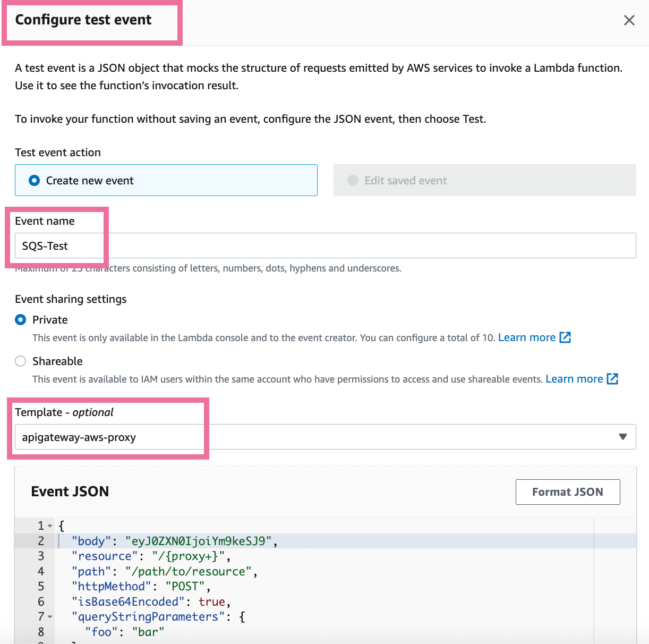This screenshot has width=649, height=644.
Task: Click line number 4 in editor gutter
Action: pos(41,572)
